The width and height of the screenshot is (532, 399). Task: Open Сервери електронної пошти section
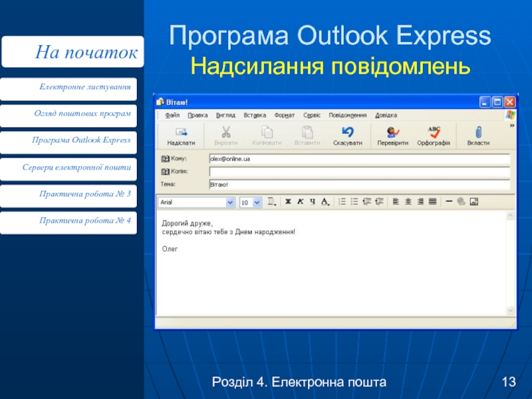tap(68, 170)
